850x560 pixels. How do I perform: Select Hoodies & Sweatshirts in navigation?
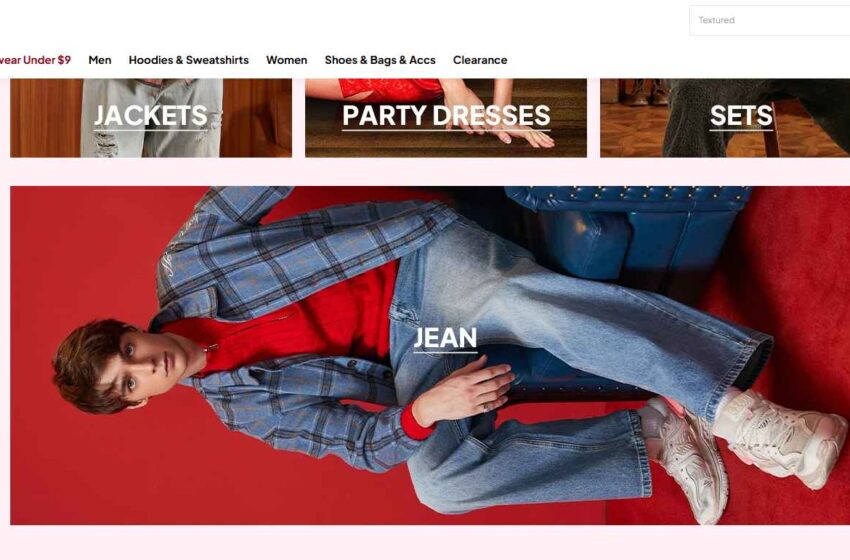coord(189,60)
